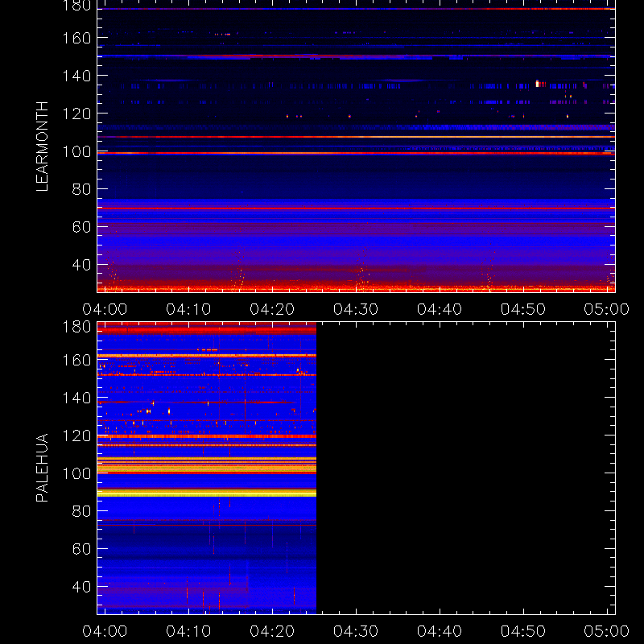This screenshot has width=644, height=644.
Task: Click the 40 tick label on the Palehua plot
Action: [x=82, y=587]
